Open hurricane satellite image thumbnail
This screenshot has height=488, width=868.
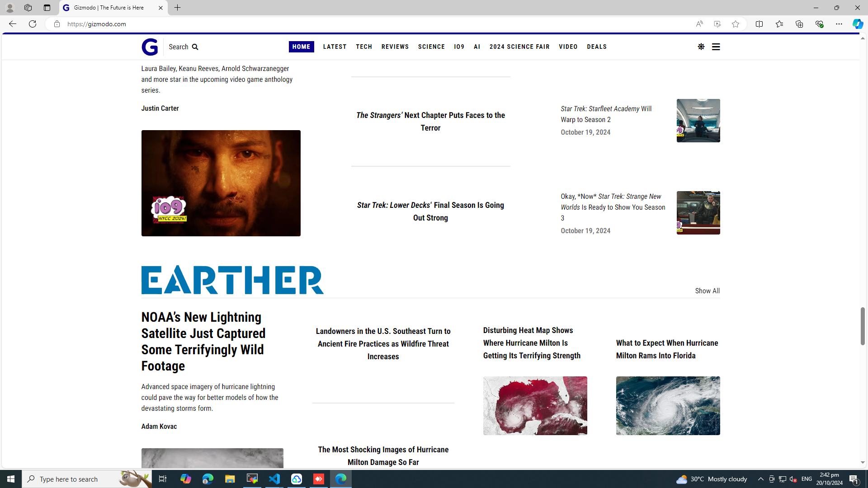pyautogui.click(x=668, y=406)
